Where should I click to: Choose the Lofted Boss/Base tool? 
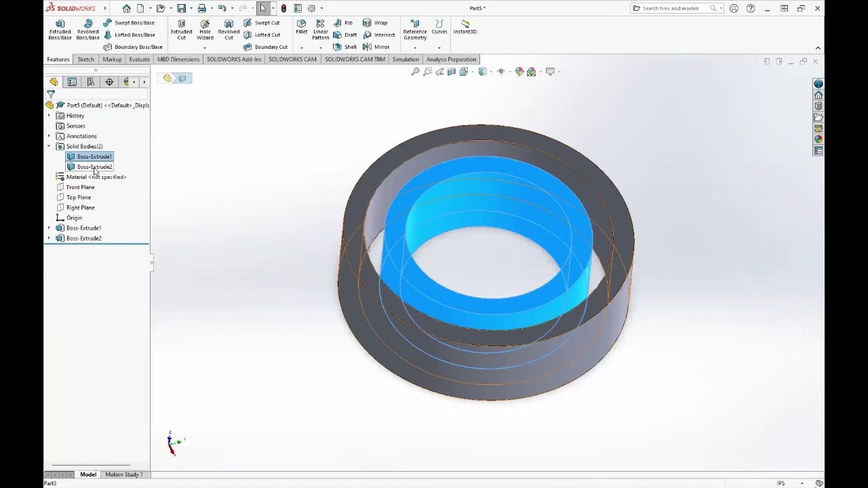click(129, 35)
